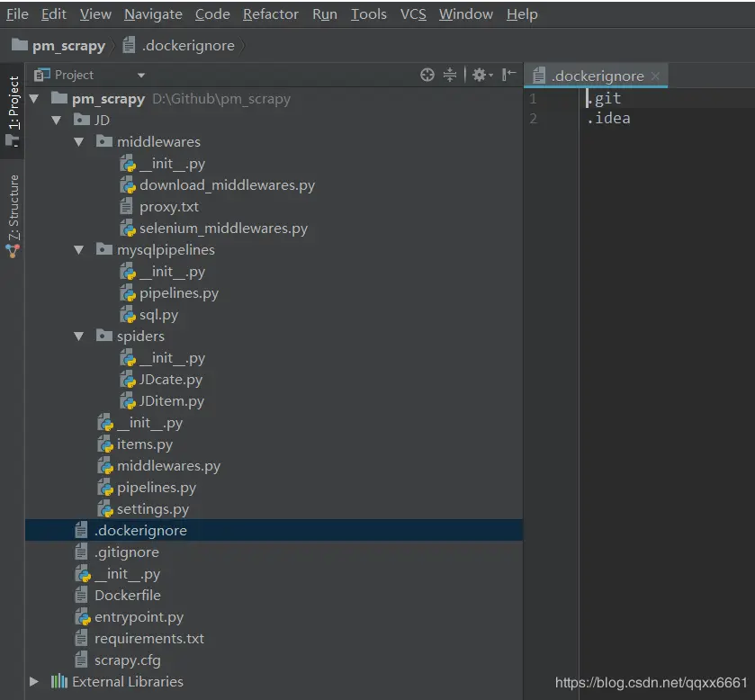This screenshot has width=755, height=700.
Task: Open the VCS menu
Action: click(413, 14)
